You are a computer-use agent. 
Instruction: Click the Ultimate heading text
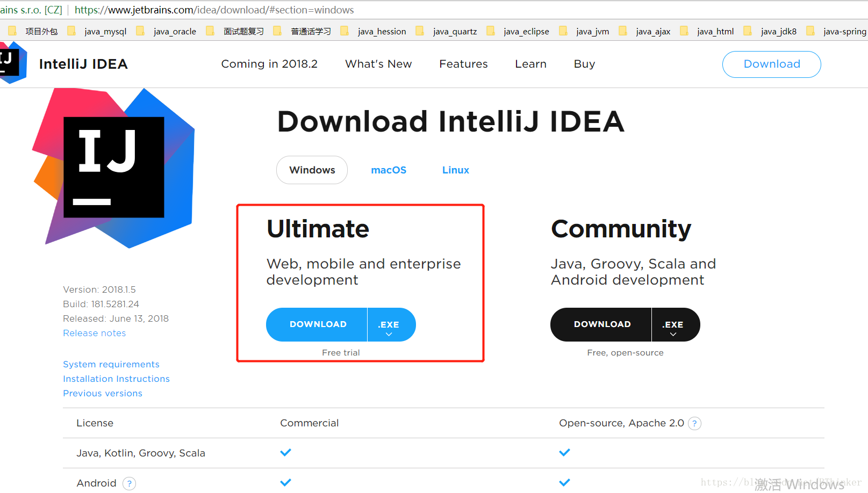318,229
